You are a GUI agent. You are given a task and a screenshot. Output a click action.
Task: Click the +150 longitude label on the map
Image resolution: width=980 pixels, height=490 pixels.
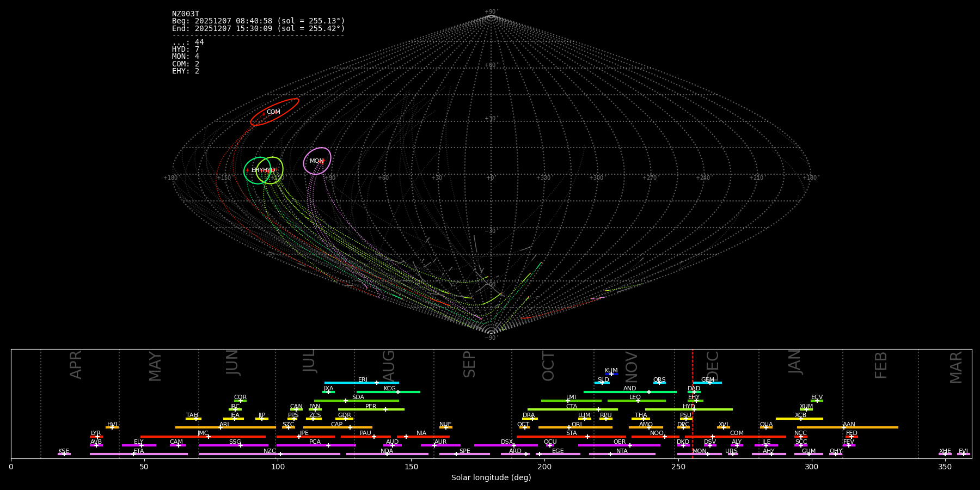point(224,178)
